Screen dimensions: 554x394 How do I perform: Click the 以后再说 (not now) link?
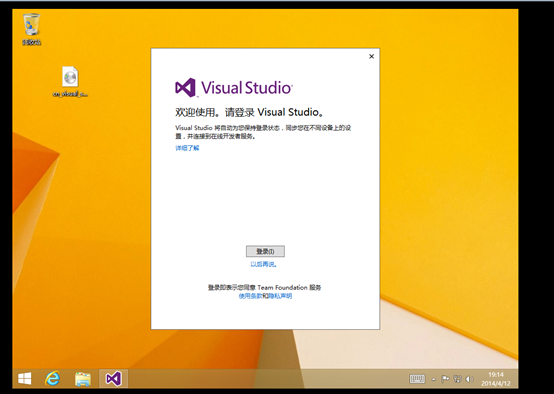coord(264,264)
